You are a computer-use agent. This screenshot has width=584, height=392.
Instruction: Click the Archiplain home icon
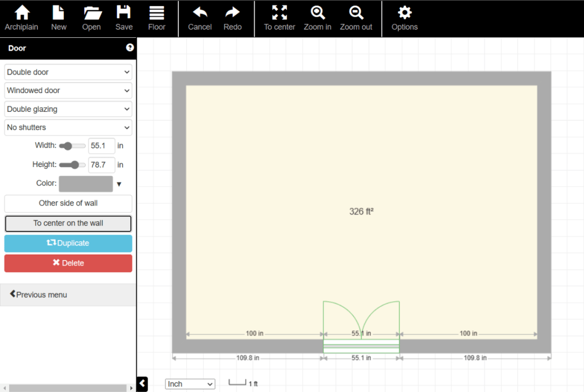point(22,13)
